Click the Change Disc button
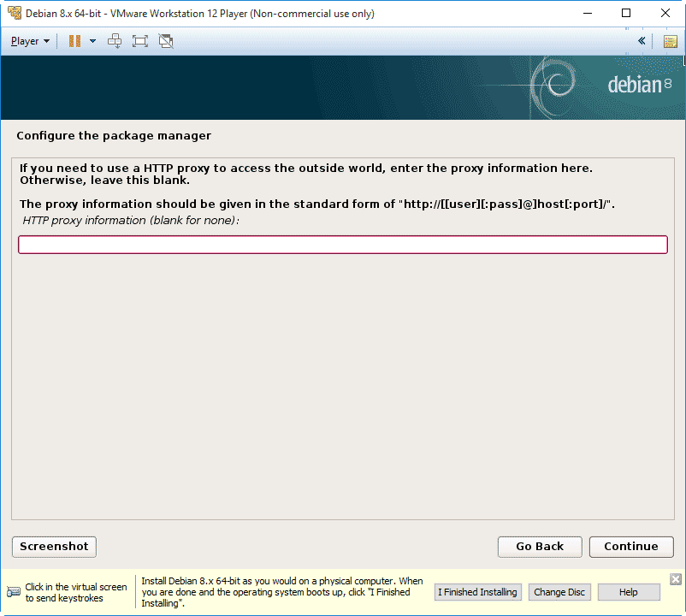Screen dimensions: 686x616 pos(559,592)
